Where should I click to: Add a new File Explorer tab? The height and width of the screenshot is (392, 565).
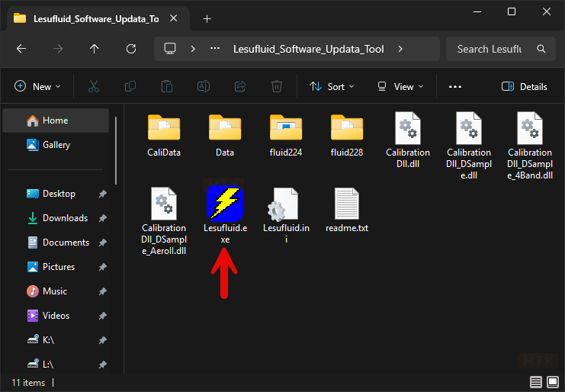pyautogui.click(x=207, y=19)
